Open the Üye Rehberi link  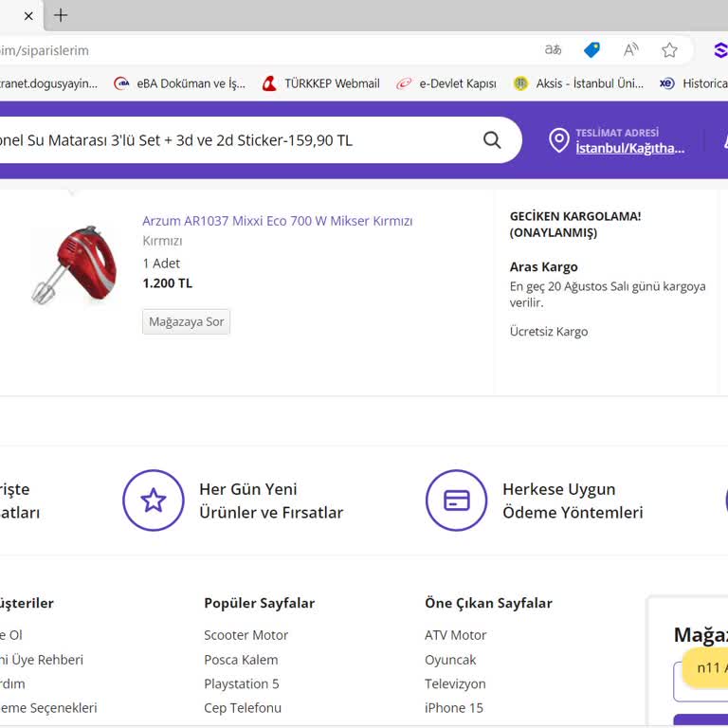point(42,660)
